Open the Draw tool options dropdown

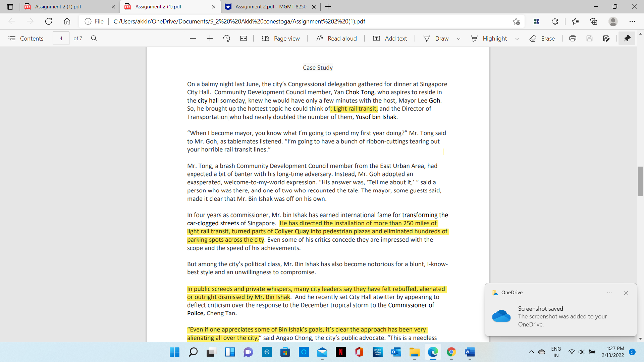click(459, 38)
